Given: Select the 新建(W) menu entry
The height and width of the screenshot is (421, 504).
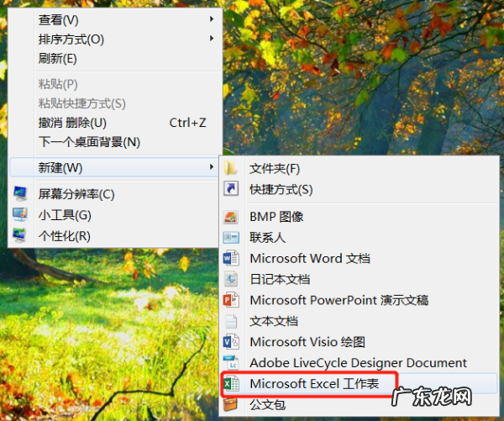Looking at the screenshot, I should coord(115,167).
